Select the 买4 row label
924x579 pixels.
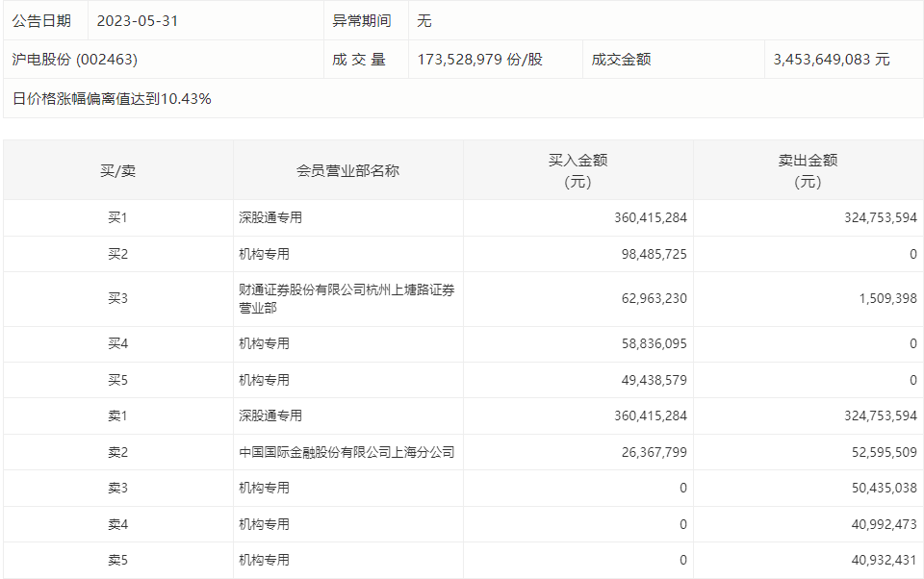click(x=117, y=344)
